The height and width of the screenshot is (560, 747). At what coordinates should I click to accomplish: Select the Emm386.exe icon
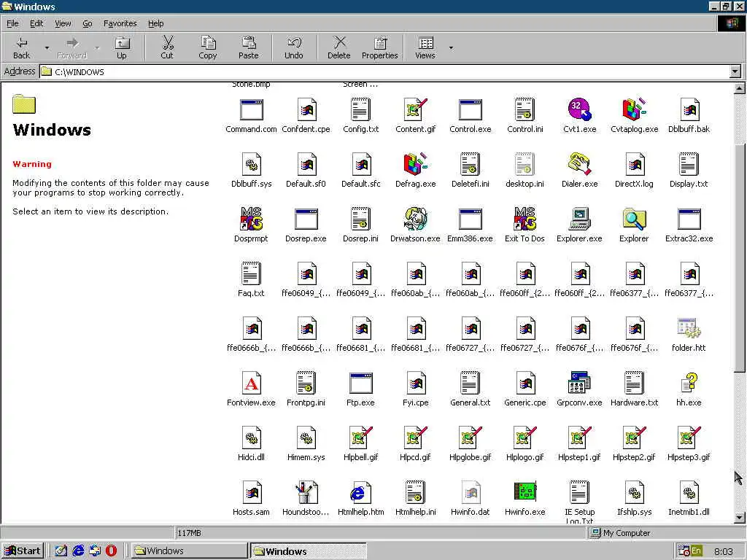471,219
